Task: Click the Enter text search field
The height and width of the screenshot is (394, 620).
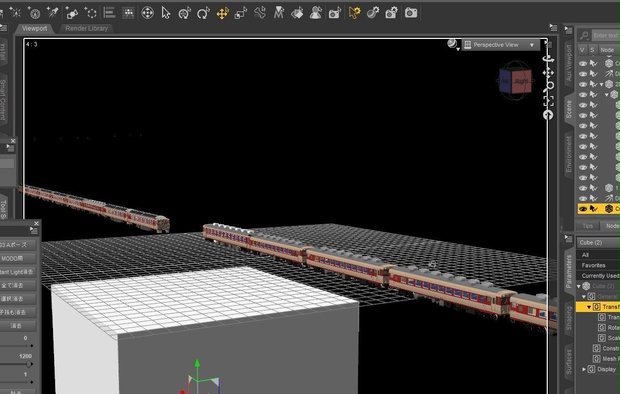Action: click(x=606, y=36)
